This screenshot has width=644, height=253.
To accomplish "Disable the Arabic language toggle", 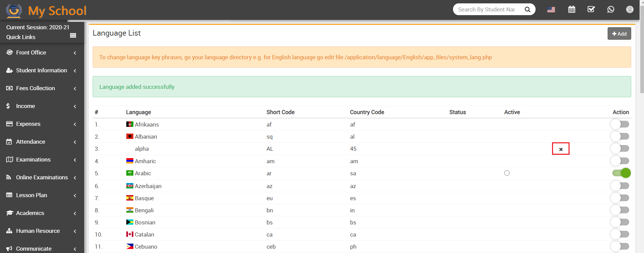I will point(621,173).
